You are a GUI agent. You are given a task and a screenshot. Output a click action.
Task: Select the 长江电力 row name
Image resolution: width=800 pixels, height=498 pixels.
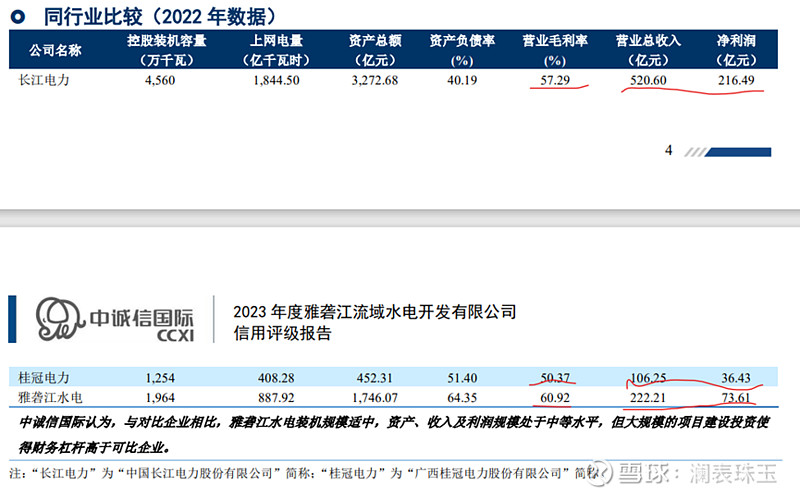click(x=43, y=80)
